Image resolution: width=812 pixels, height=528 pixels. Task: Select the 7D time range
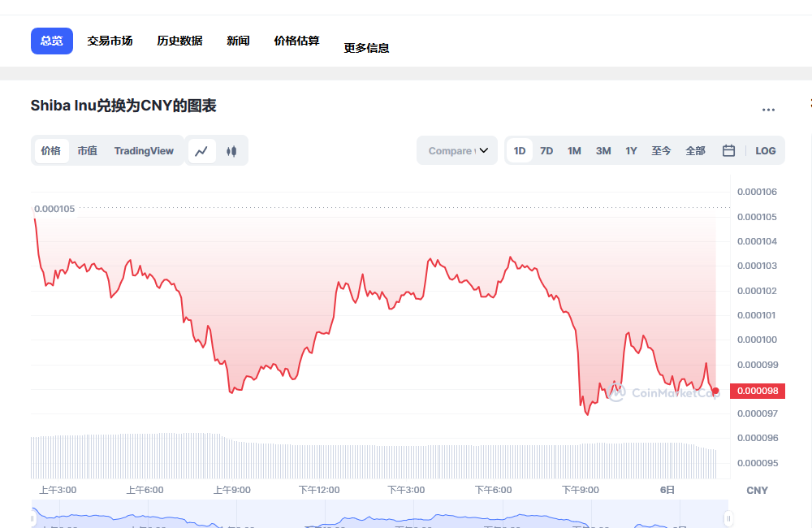(546, 151)
